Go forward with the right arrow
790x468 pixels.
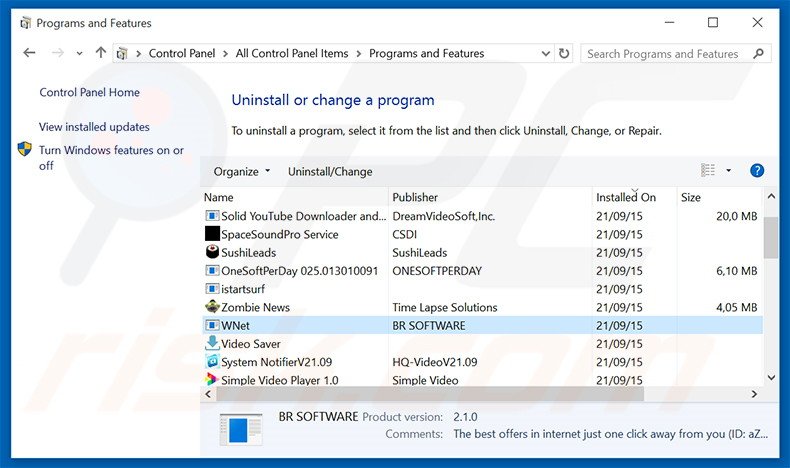57,53
